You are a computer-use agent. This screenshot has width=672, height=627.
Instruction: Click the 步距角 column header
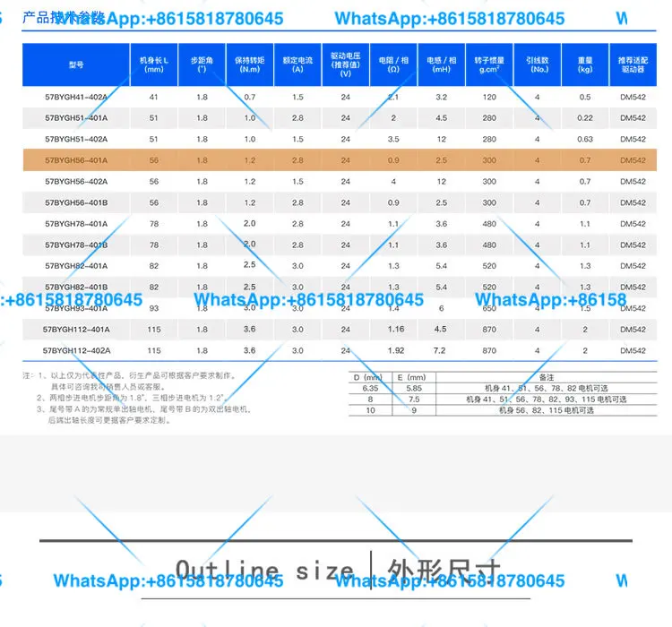click(202, 64)
